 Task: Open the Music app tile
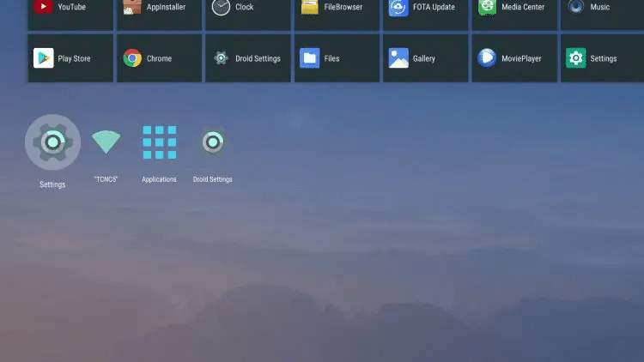(x=602, y=14)
